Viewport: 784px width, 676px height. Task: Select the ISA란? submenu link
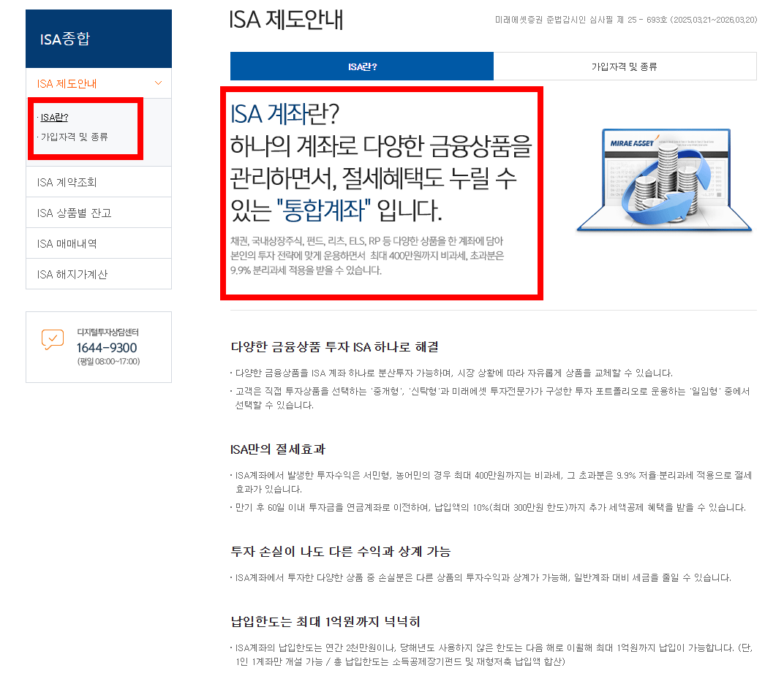point(54,118)
